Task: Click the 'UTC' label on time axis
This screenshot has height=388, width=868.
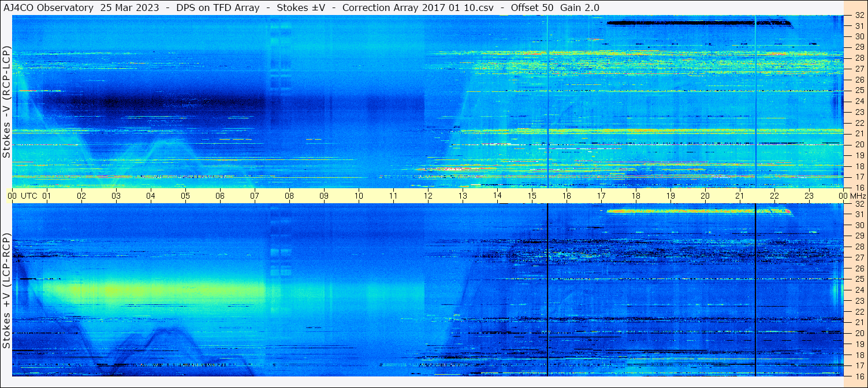Action: tap(29, 196)
